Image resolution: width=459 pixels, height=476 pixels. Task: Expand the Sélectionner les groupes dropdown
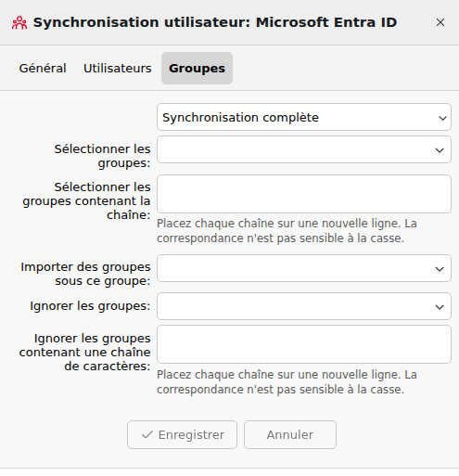[x=304, y=149]
